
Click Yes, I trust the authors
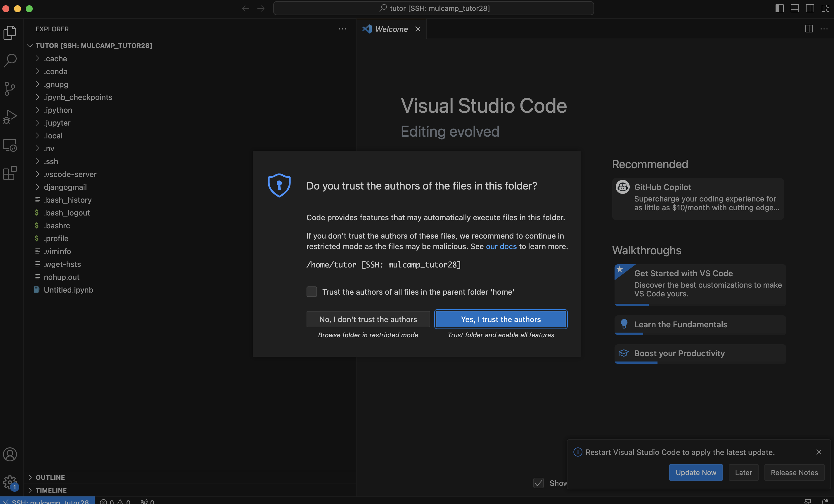point(501,319)
